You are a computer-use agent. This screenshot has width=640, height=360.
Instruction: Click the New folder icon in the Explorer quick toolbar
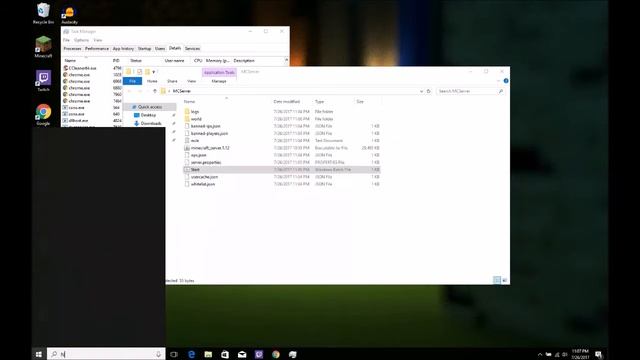pos(147,72)
